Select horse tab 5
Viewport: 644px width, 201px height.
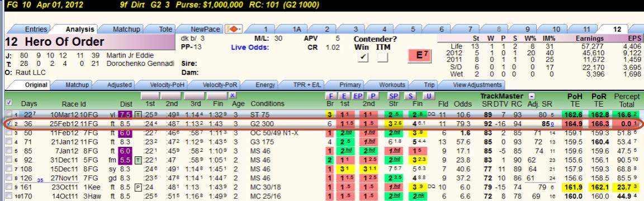[413, 29]
